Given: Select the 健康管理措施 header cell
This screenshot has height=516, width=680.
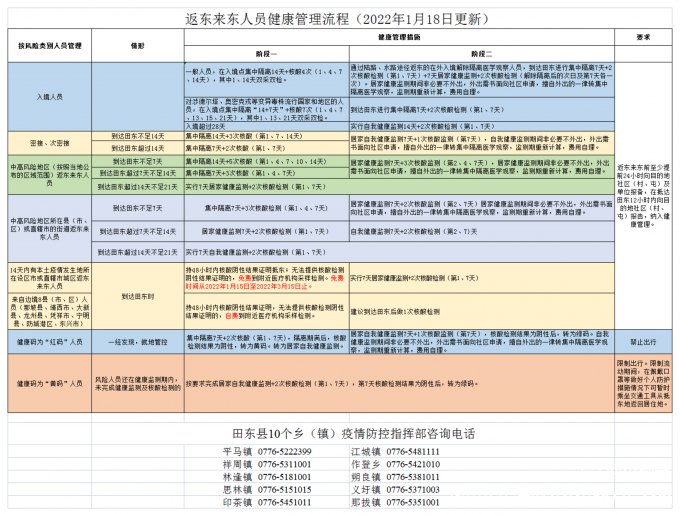Looking at the screenshot, I should [398, 37].
